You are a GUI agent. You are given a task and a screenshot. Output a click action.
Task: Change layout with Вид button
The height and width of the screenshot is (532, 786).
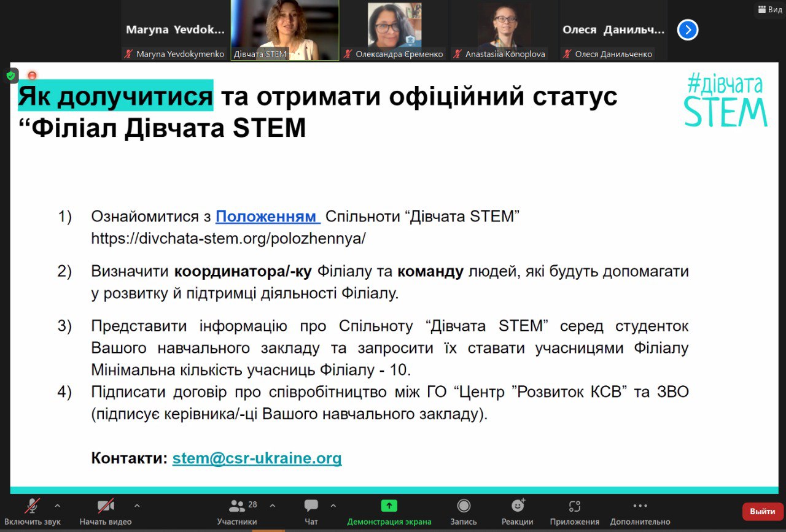coord(770,9)
